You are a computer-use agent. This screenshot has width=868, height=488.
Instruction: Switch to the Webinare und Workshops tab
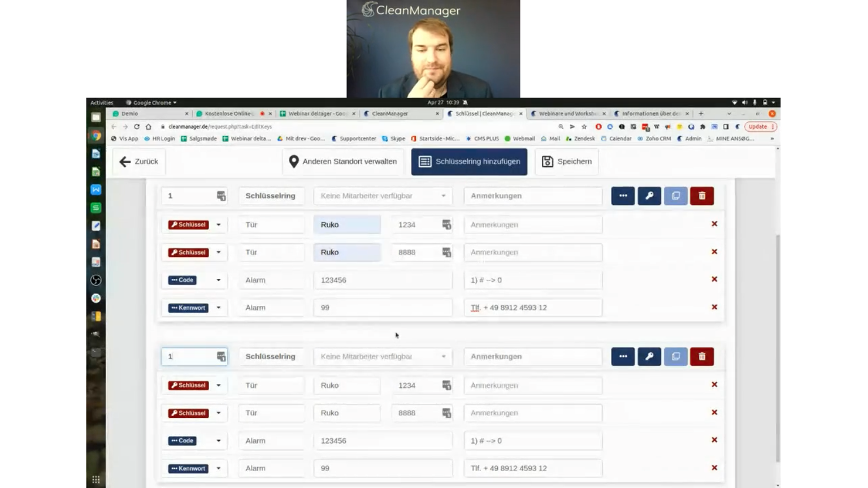[567, 114]
